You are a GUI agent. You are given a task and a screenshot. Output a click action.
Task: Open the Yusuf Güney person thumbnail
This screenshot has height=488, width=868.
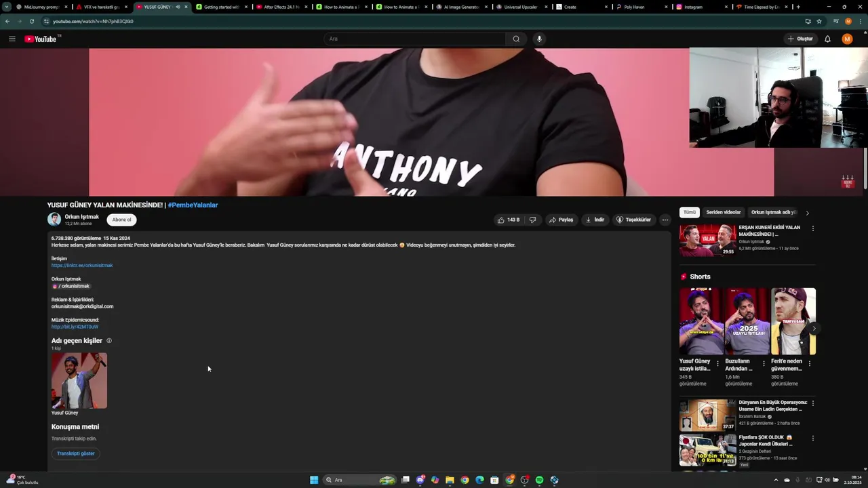[79, 380]
